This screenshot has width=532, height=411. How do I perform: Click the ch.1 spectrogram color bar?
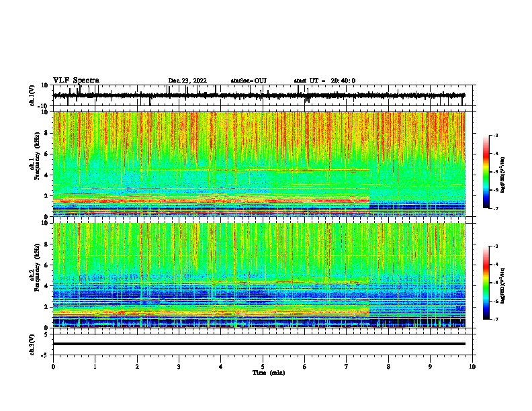(486, 172)
